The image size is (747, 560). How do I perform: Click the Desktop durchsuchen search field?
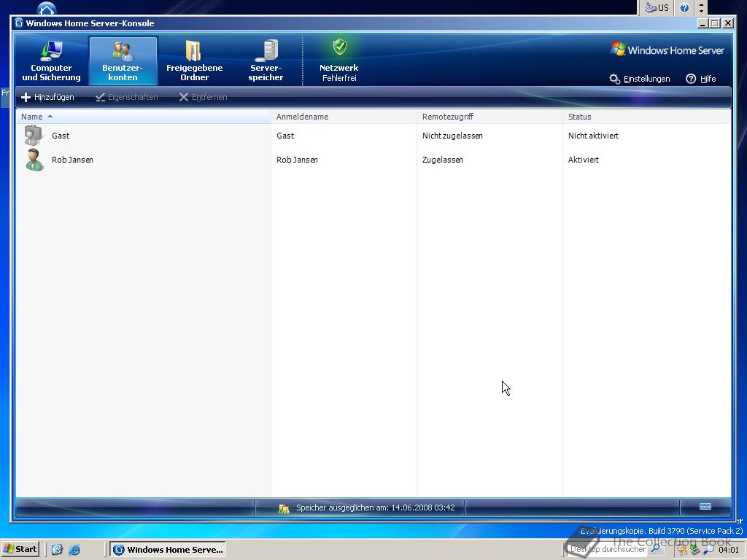pos(608,549)
